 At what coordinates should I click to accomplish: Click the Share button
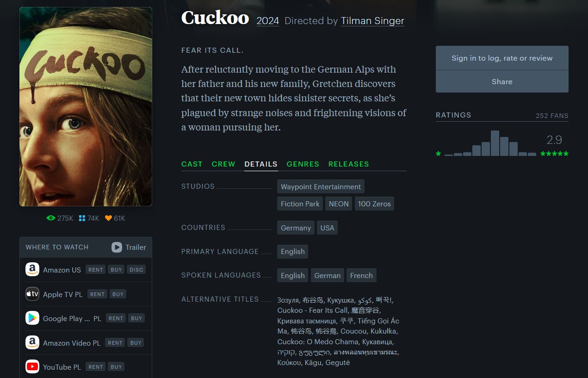[x=502, y=81]
